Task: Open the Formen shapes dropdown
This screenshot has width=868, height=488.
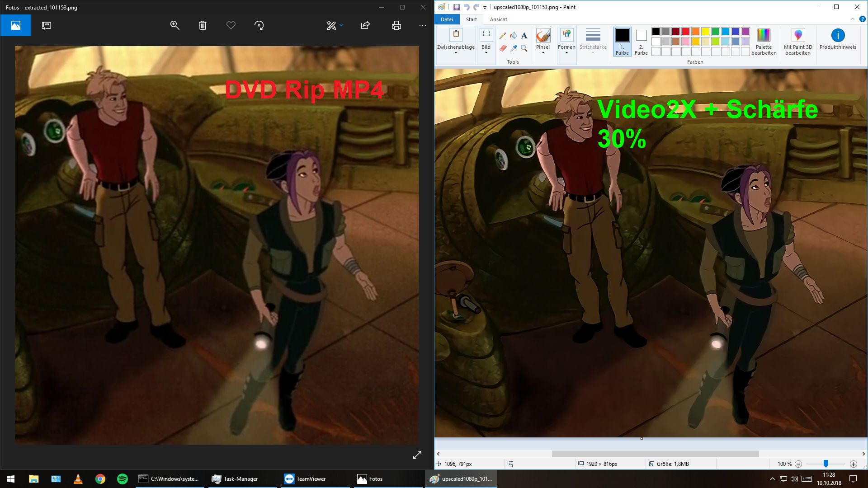Action: pos(566,52)
